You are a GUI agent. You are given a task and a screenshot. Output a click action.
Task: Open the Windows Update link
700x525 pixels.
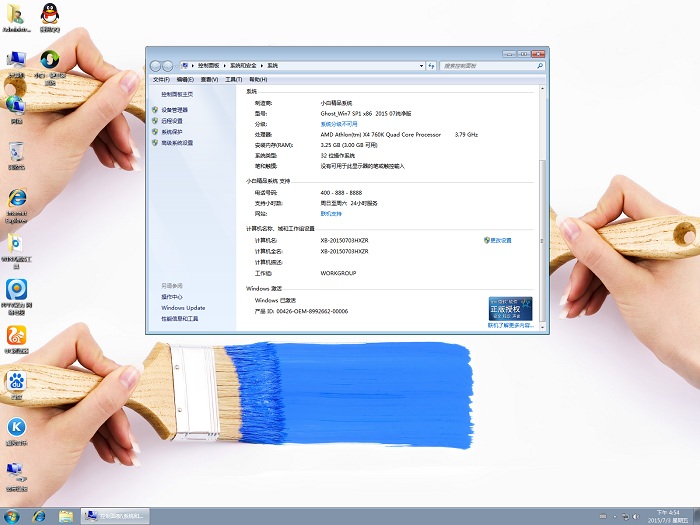pyautogui.click(x=183, y=308)
